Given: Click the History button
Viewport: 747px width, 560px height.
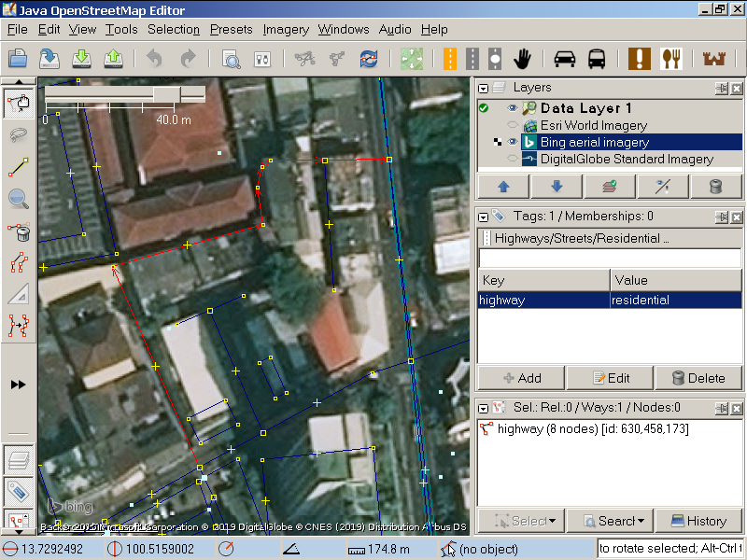Looking at the screenshot, I should click(698, 521).
